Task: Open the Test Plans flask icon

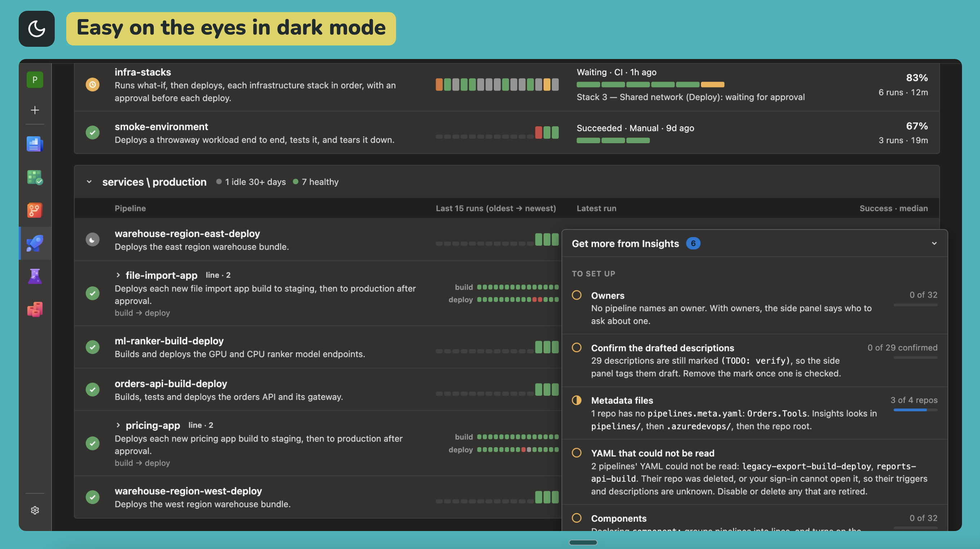Action: point(35,276)
